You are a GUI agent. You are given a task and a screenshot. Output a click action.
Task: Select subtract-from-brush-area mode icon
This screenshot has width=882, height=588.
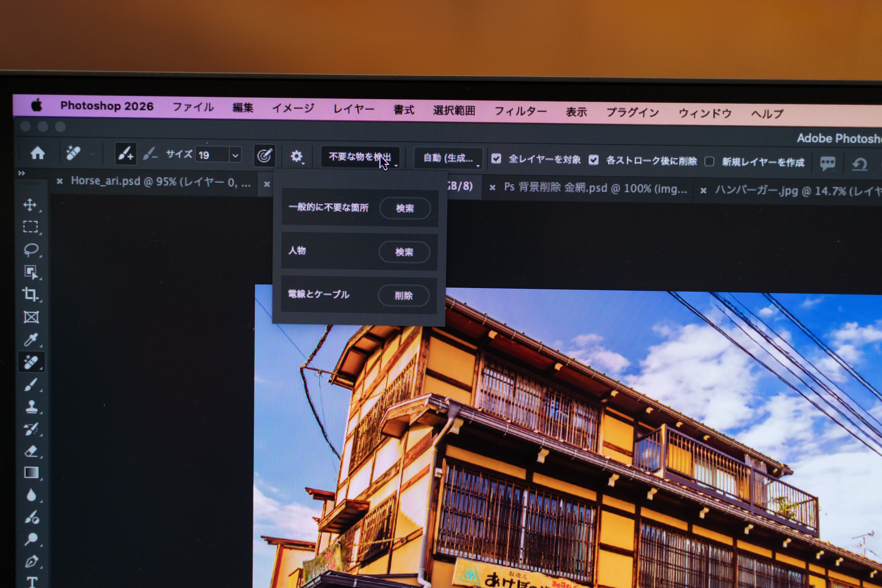[x=150, y=154]
